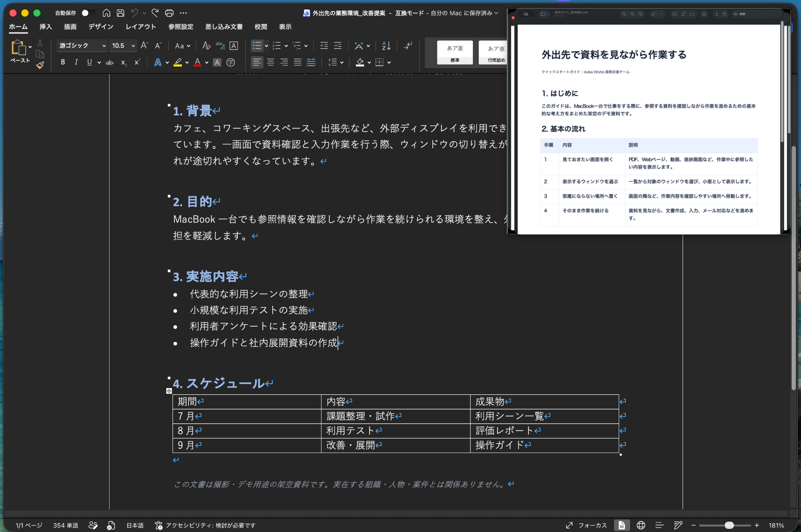This screenshot has width=801, height=532.
Task: Save document with floppy disk icon
Action: click(x=120, y=13)
